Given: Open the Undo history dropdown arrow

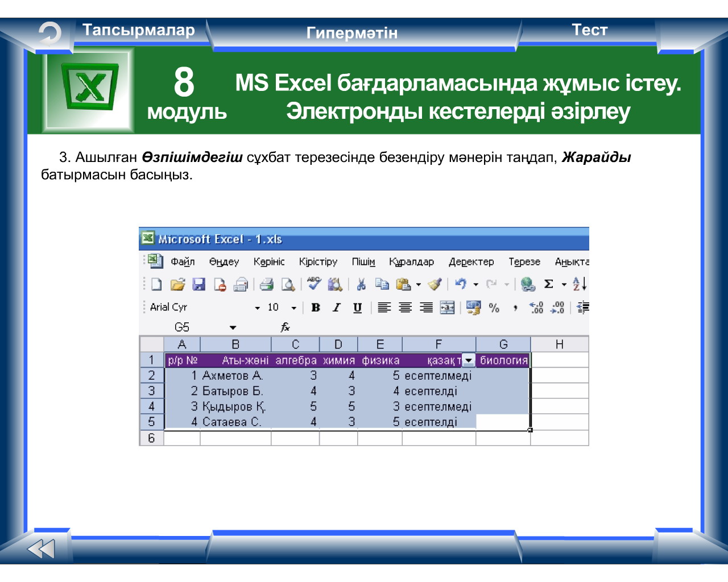Looking at the screenshot, I should point(475,284).
